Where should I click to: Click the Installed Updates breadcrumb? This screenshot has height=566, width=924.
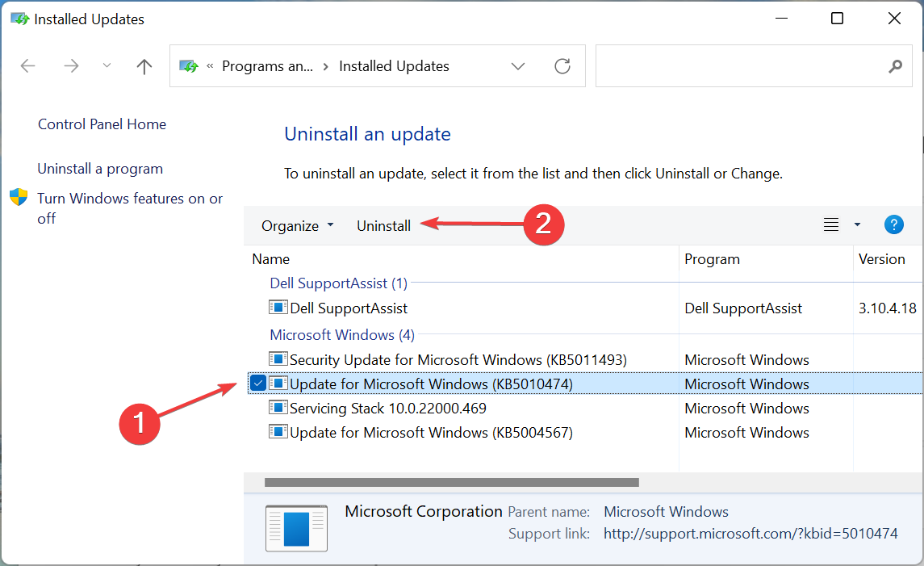(x=395, y=66)
